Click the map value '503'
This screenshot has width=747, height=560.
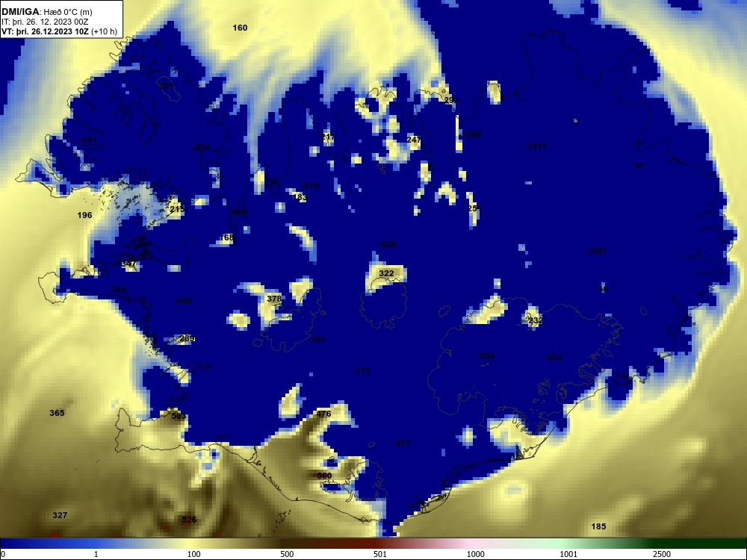(179, 416)
